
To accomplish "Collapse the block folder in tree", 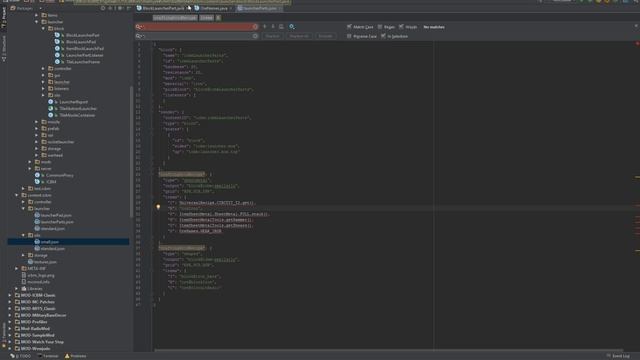I will tap(43, 29).
